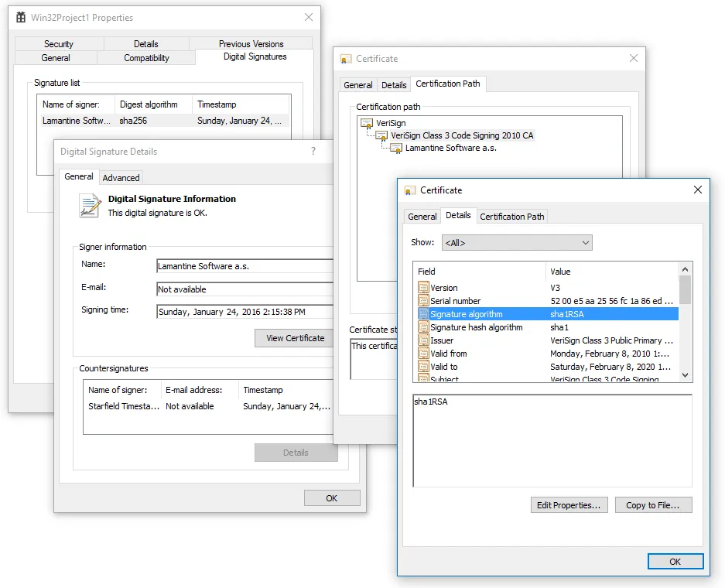Select the Serial number row value

pyautogui.click(x=611, y=301)
